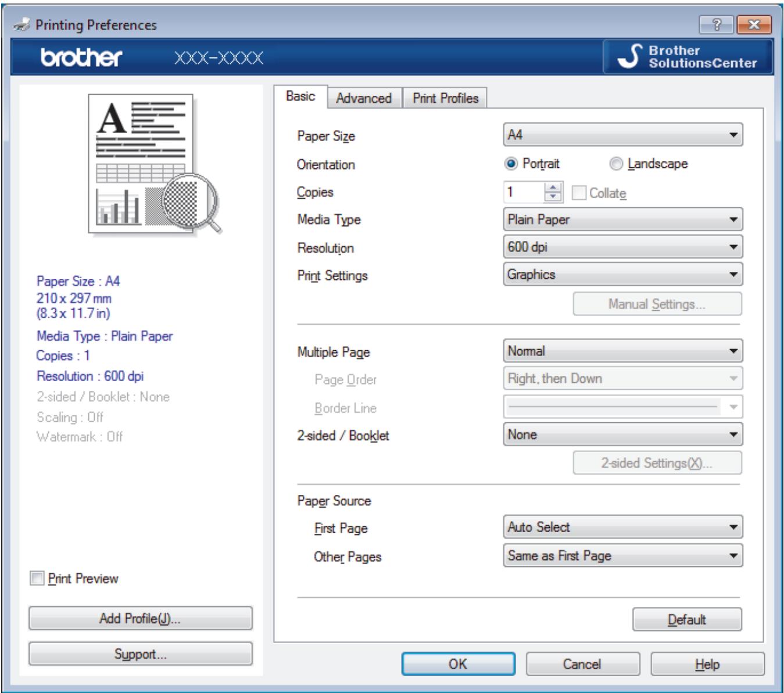Enable the Collate checkbox
This screenshot has height=693, width=784.
pos(599,193)
